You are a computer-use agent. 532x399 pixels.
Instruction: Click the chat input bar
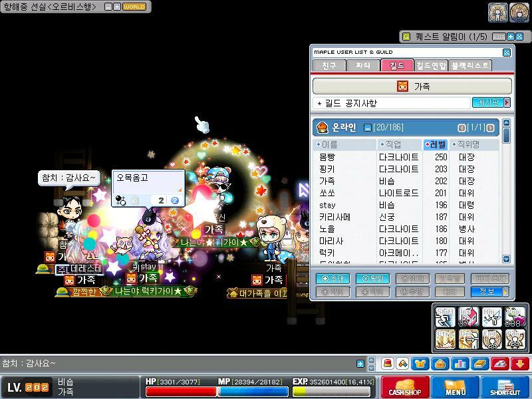(x=178, y=364)
